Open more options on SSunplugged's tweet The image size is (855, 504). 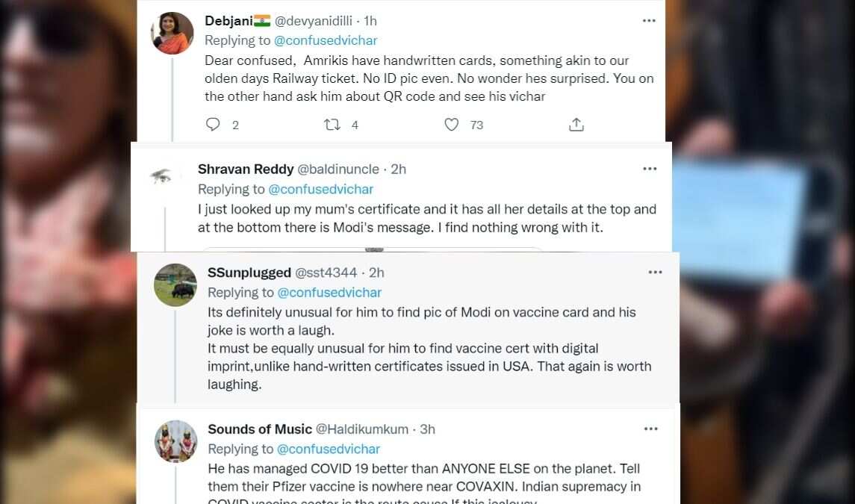pos(655,273)
